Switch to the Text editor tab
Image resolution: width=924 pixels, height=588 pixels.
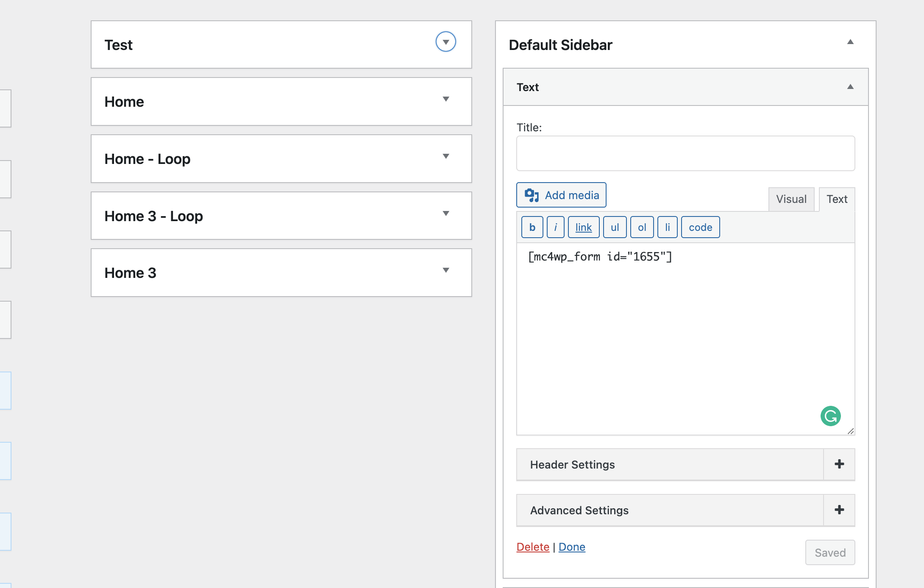[x=837, y=199]
